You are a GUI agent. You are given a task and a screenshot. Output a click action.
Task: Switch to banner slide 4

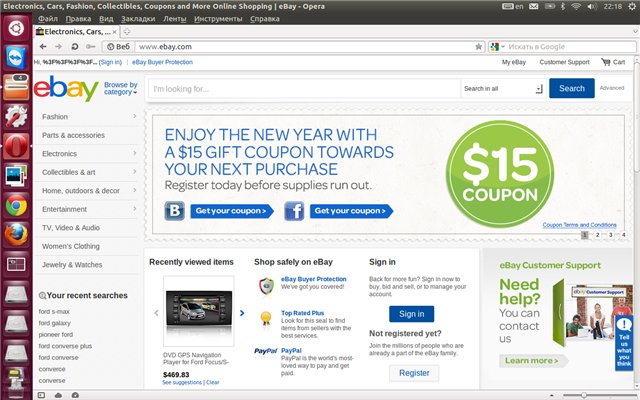[x=623, y=235]
